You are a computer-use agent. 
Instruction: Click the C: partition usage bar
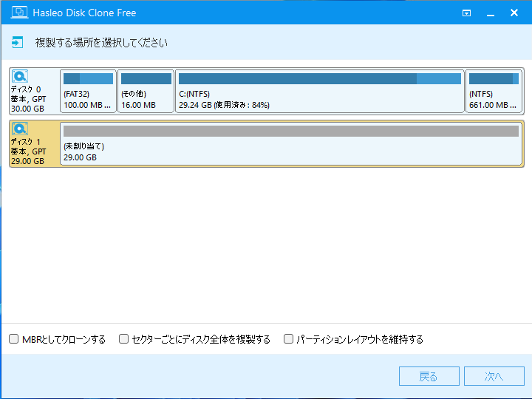pos(320,78)
